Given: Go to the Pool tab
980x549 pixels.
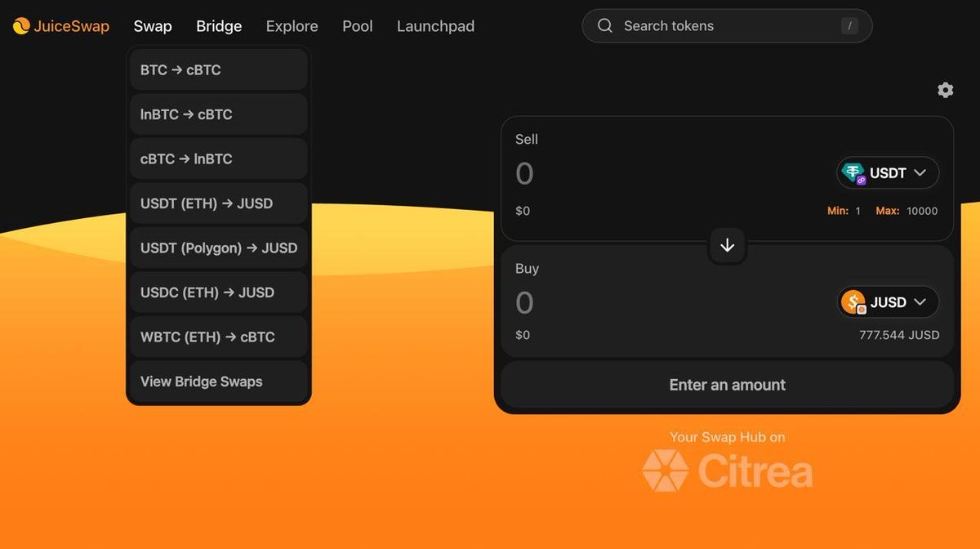Looking at the screenshot, I should click(358, 26).
